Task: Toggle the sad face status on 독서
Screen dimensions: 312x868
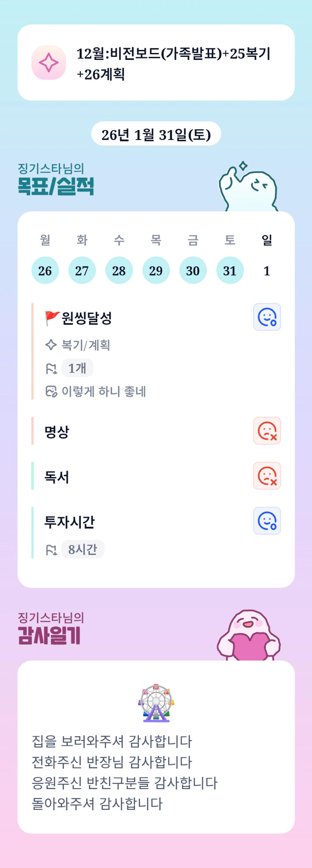Action: tap(267, 476)
